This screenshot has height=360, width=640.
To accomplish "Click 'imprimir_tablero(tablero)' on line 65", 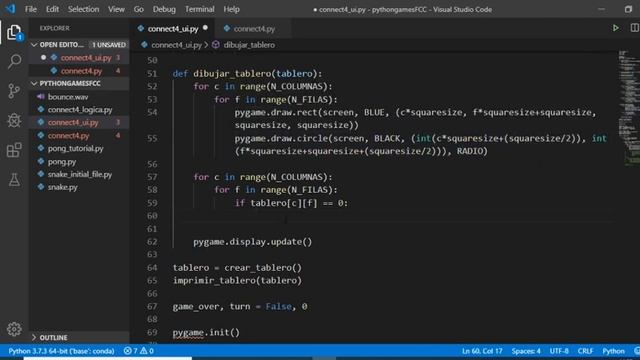I will pos(237,280).
